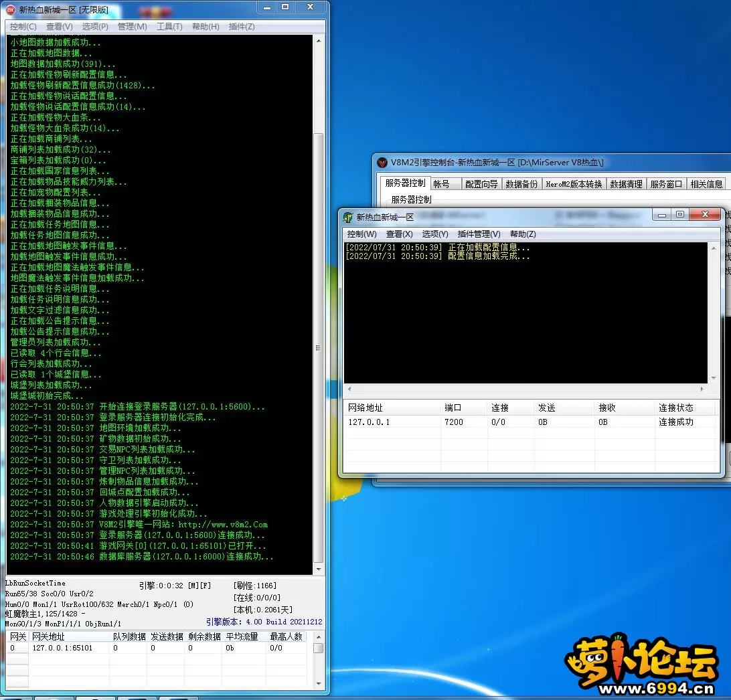Viewport: 731px width, 700px height.
Task: Click the 网关地址 column header
Action: [x=69, y=636]
